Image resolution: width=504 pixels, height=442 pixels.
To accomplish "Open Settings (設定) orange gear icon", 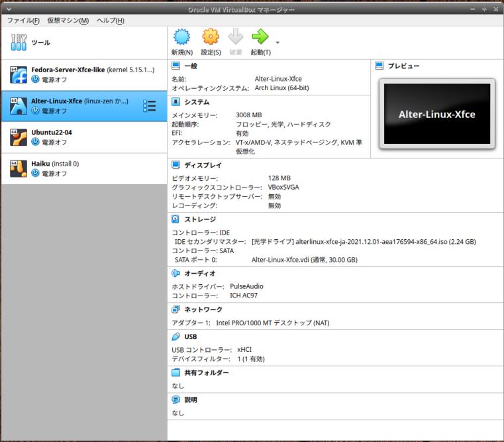I will [x=211, y=36].
